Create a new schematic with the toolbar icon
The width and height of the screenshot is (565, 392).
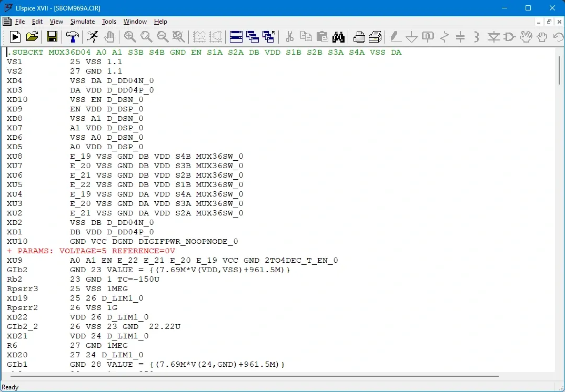pos(15,37)
